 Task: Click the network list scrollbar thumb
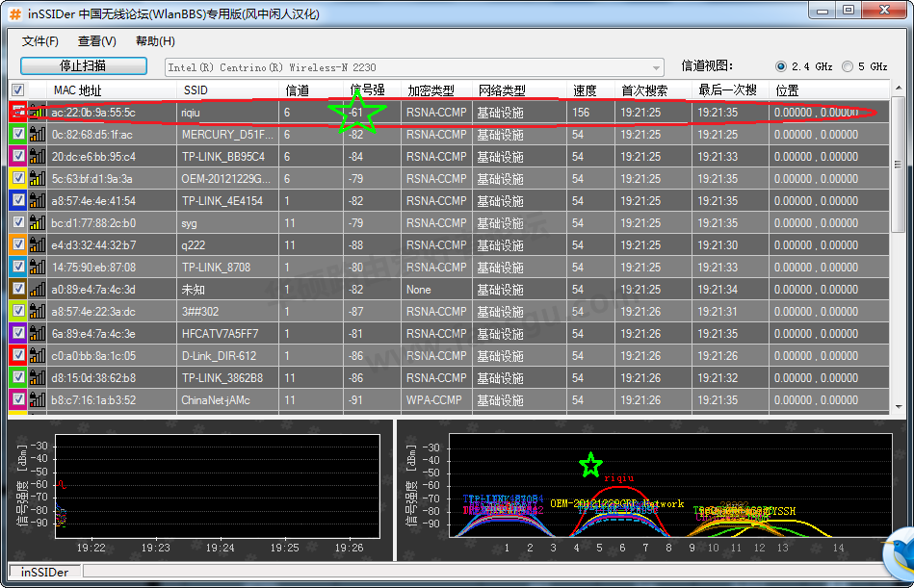(x=899, y=166)
